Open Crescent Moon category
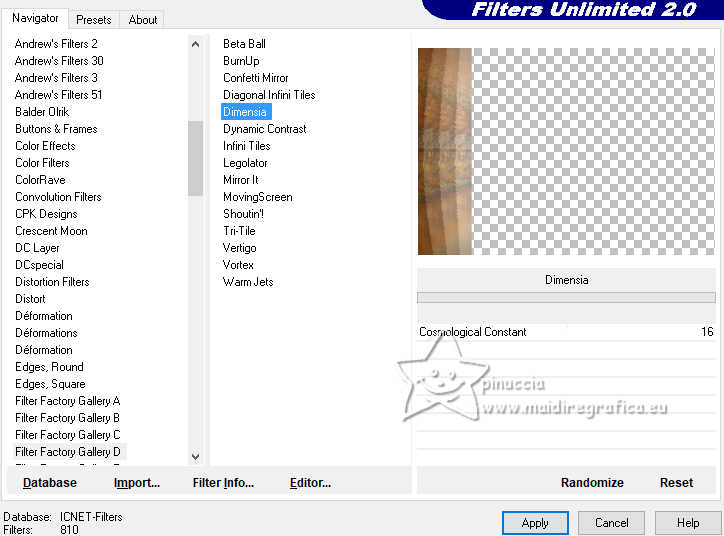Viewport: 724px width, 536px height. [x=51, y=231]
